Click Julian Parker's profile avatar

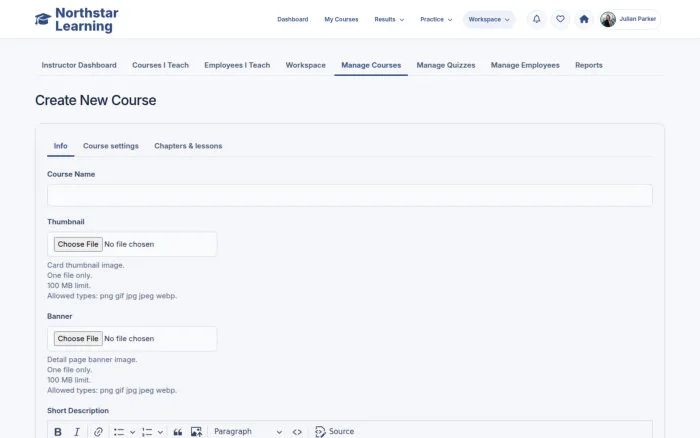click(608, 19)
